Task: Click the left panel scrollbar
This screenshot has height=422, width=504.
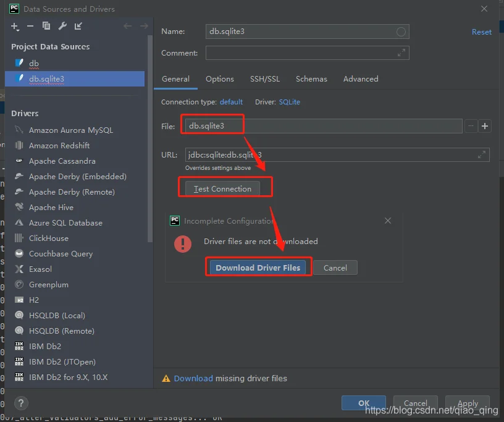Action: (149, 138)
